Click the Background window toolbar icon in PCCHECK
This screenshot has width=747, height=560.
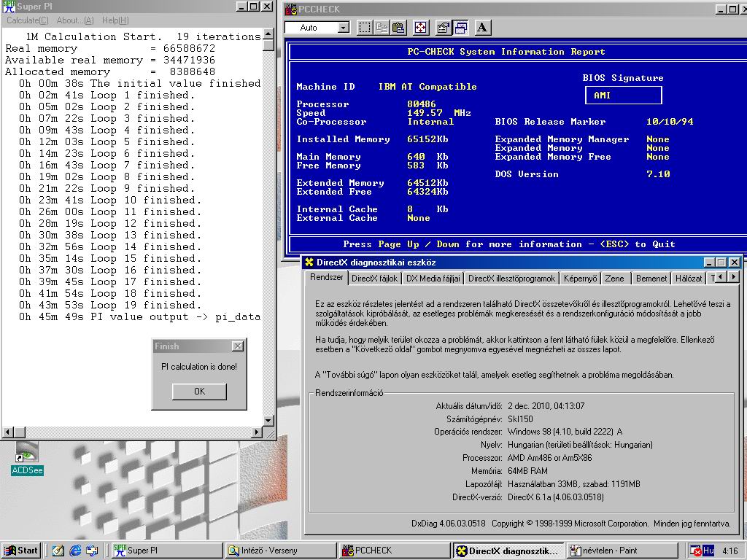pos(461,28)
